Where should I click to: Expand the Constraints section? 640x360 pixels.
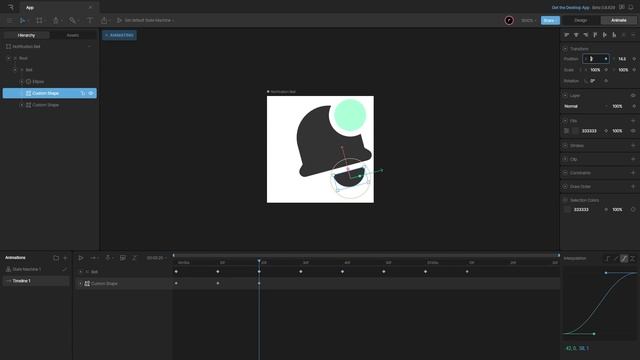565,173
